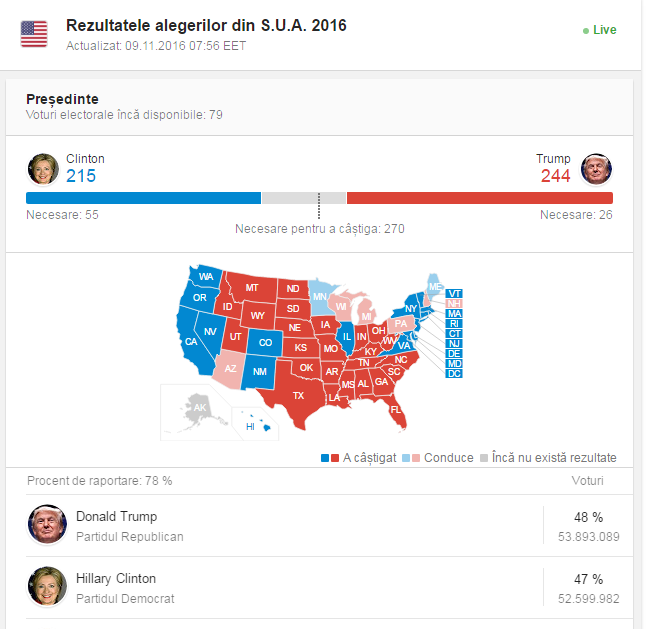This screenshot has height=629, width=651.
Task: Click the US flag icon in header
Action: [34, 34]
